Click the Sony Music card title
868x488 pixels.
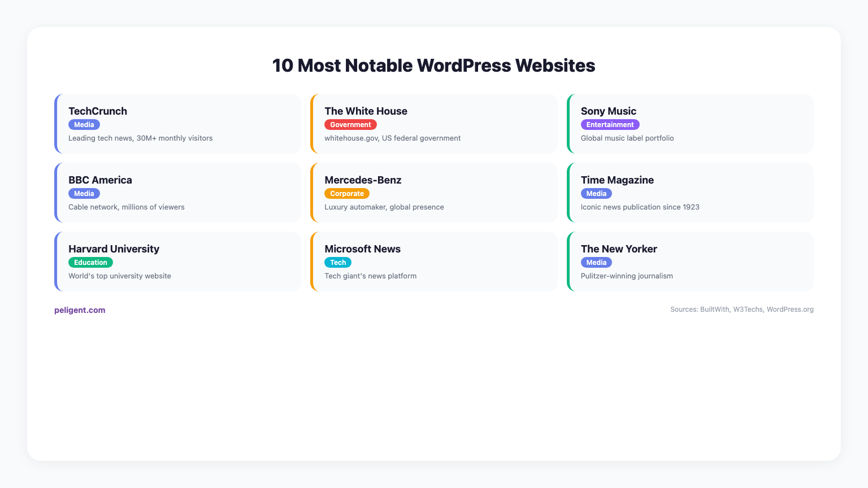pyautogui.click(x=609, y=111)
